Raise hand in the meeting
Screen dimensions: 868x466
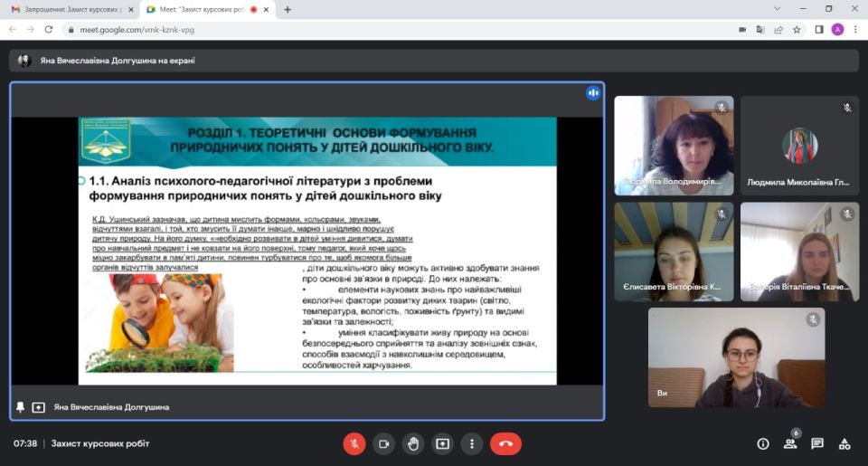click(x=413, y=443)
